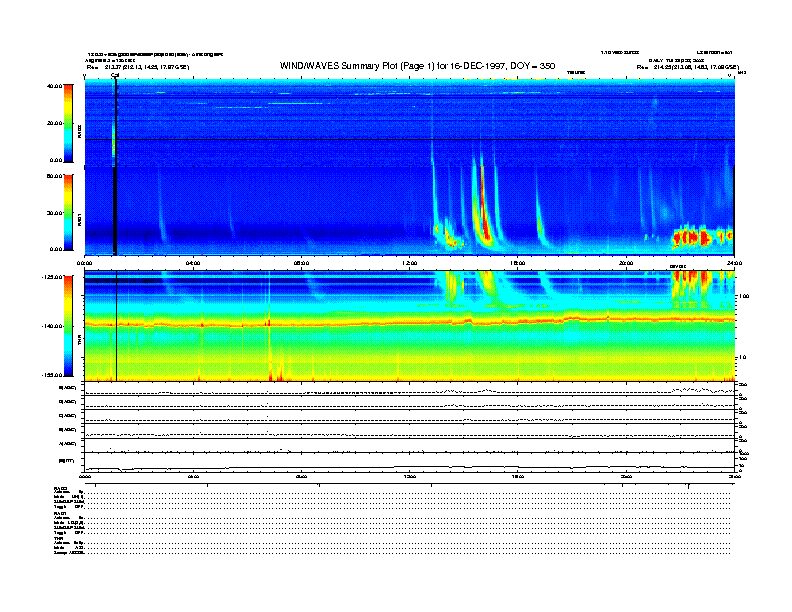The height and width of the screenshot is (612, 792).
Task: Click the -125.00 tick on TNR color bar
Action: (52, 277)
